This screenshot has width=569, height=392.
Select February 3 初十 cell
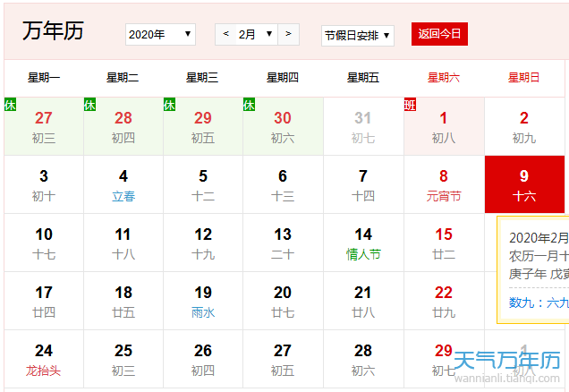(x=44, y=184)
